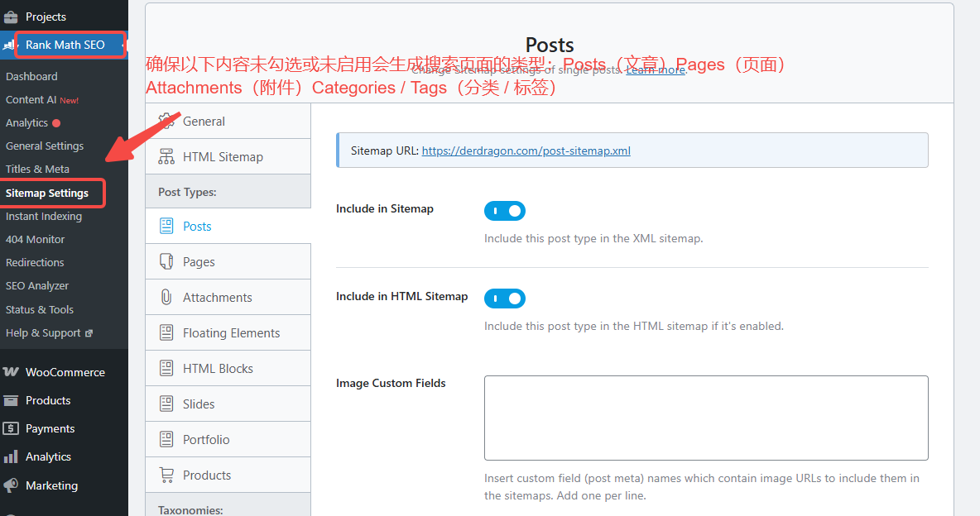Click the Learn more link
Viewport: 980px width, 516px height.
tap(655, 69)
